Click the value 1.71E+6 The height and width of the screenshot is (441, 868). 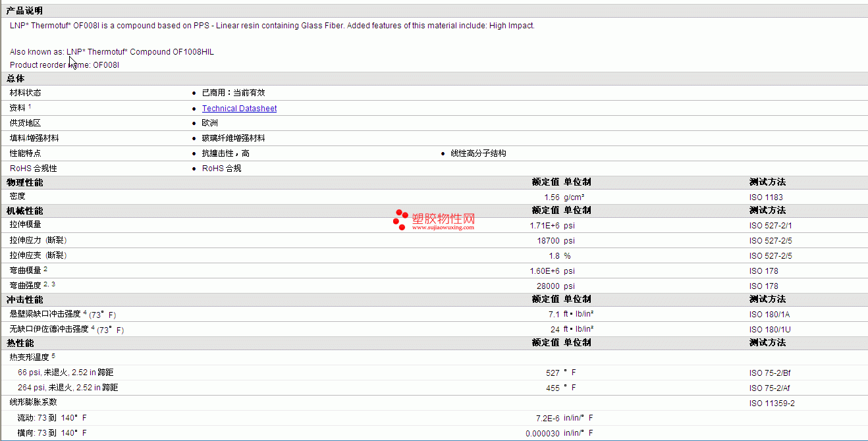pyautogui.click(x=545, y=226)
